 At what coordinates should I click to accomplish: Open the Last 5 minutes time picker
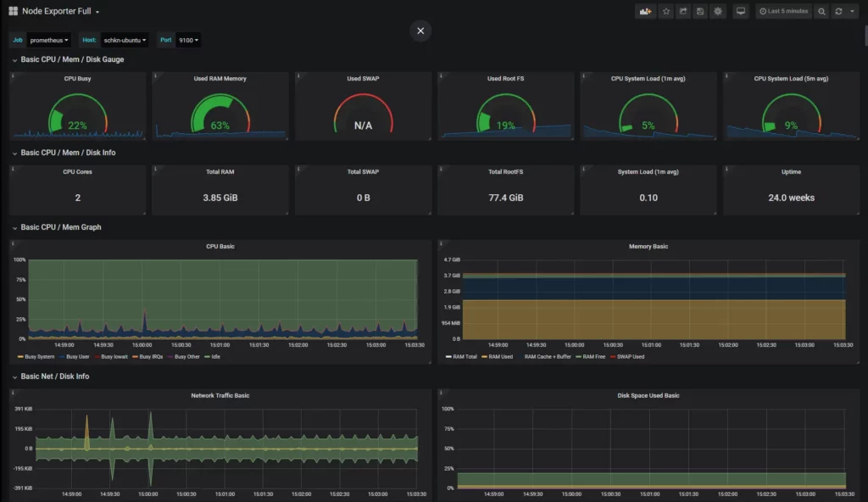(782, 11)
